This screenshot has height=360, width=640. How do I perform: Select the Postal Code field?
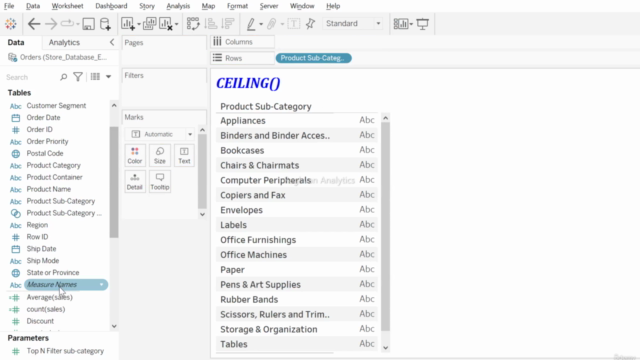[x=45, y=153]
